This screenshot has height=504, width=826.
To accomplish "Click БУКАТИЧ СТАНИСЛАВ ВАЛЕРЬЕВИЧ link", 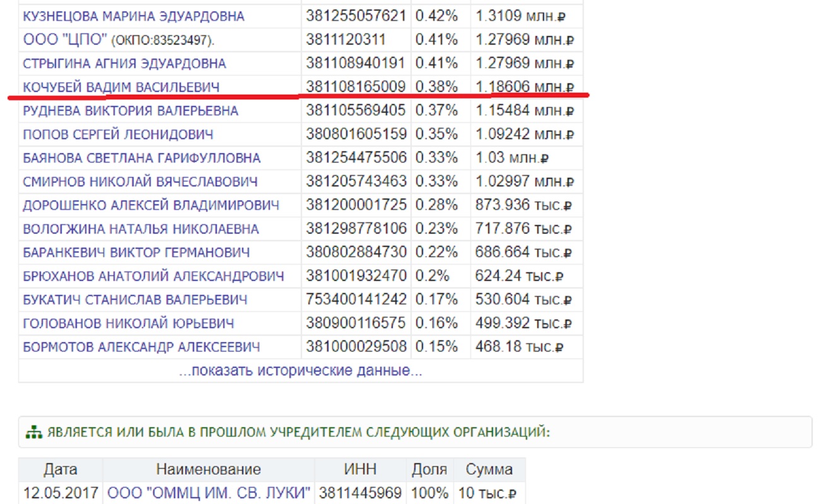I will [135, 300].
